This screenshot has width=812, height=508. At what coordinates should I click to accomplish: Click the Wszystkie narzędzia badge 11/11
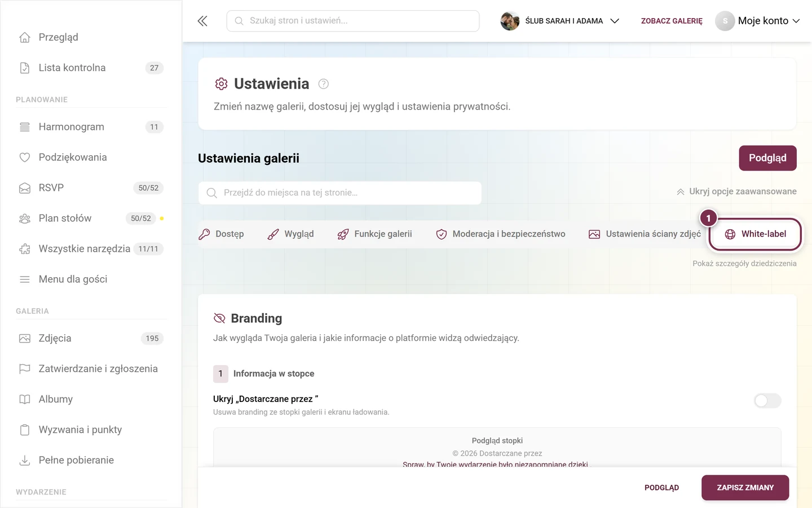coord(148,249)
